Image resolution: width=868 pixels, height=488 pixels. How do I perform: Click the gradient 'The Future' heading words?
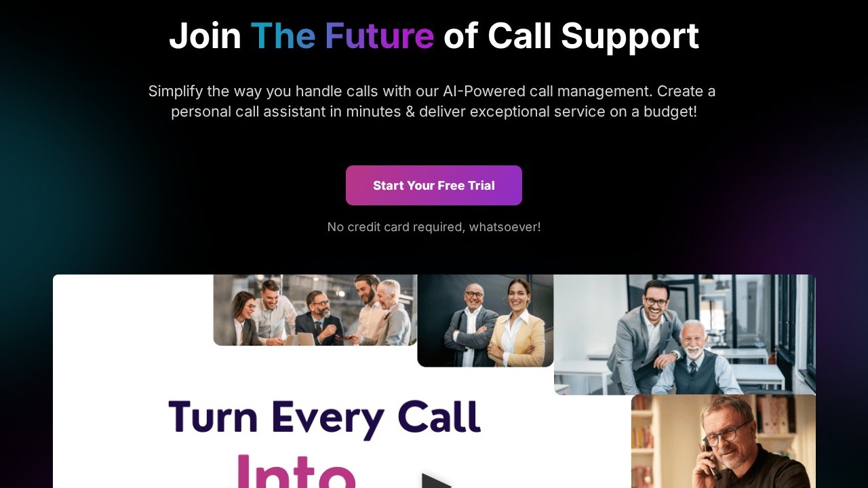click(x=342, y=35)
